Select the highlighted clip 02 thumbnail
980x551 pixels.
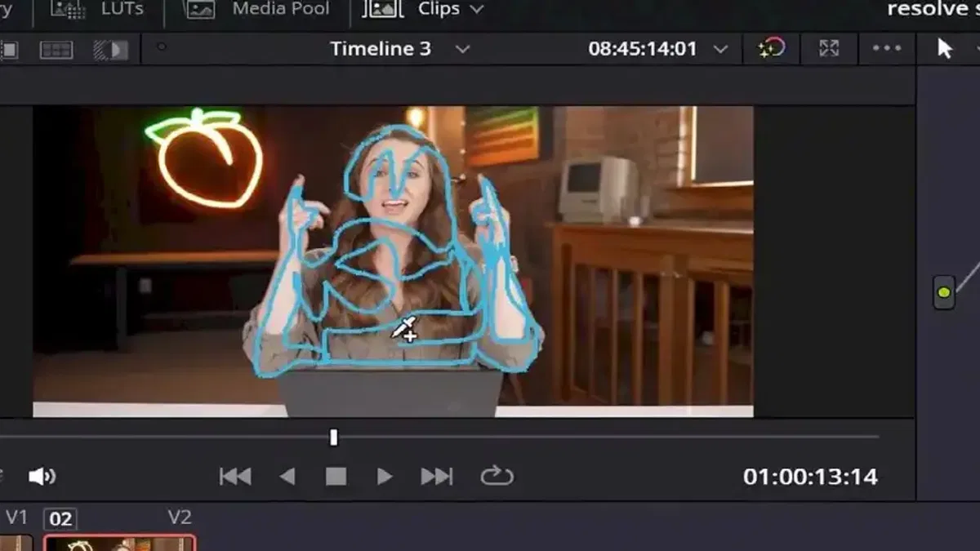pos(120,543)
